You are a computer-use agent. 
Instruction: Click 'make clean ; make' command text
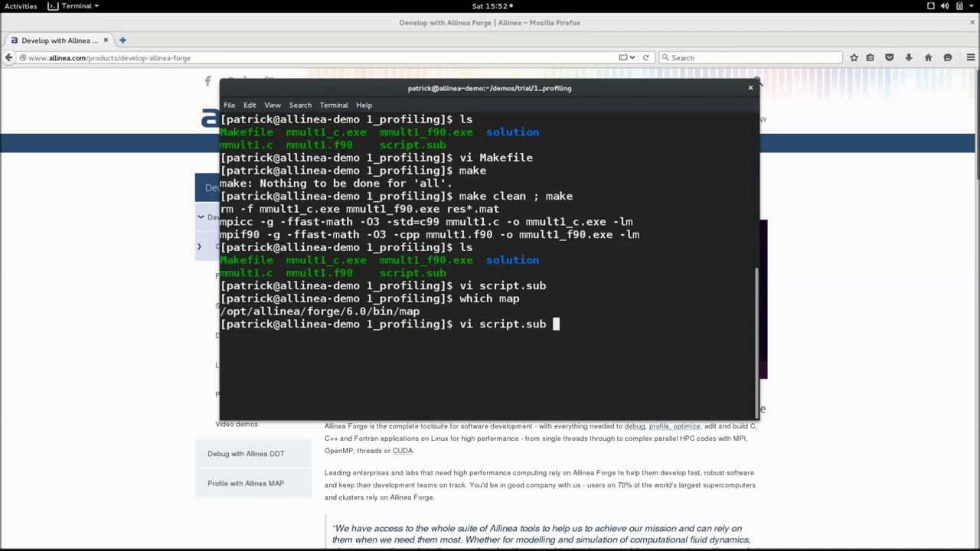click(x=515, y=196)
